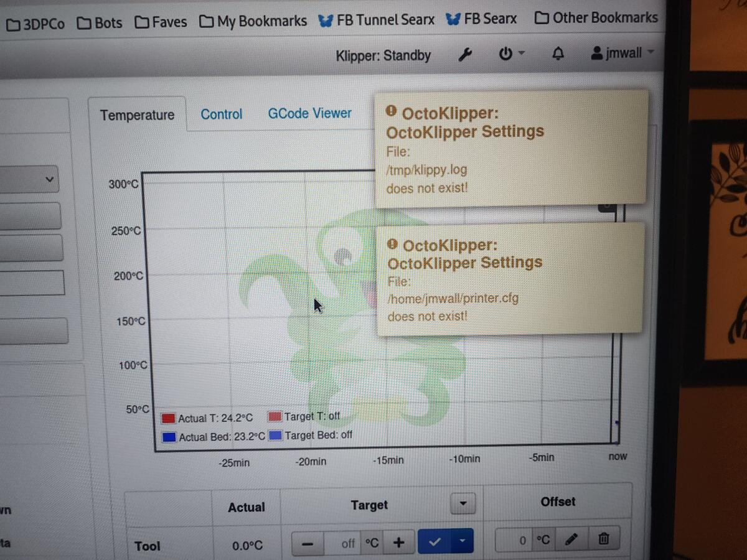The height and width of the screenshot is (560, 747).
Task: Open the left sidebar dropdown selector
Action: point(29,180)
